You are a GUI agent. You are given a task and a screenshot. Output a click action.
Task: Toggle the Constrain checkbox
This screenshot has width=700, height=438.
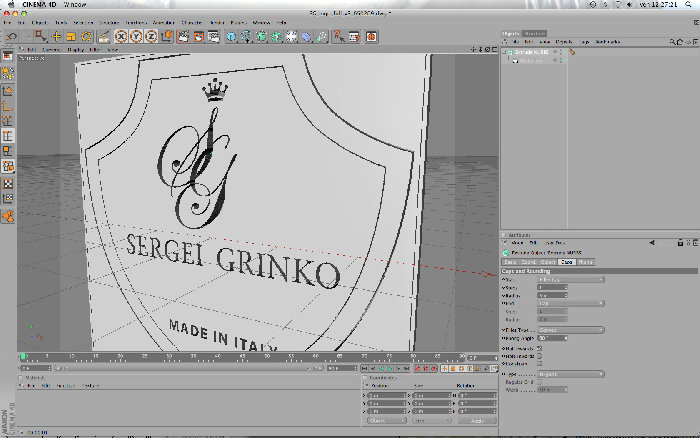(539, 364)
